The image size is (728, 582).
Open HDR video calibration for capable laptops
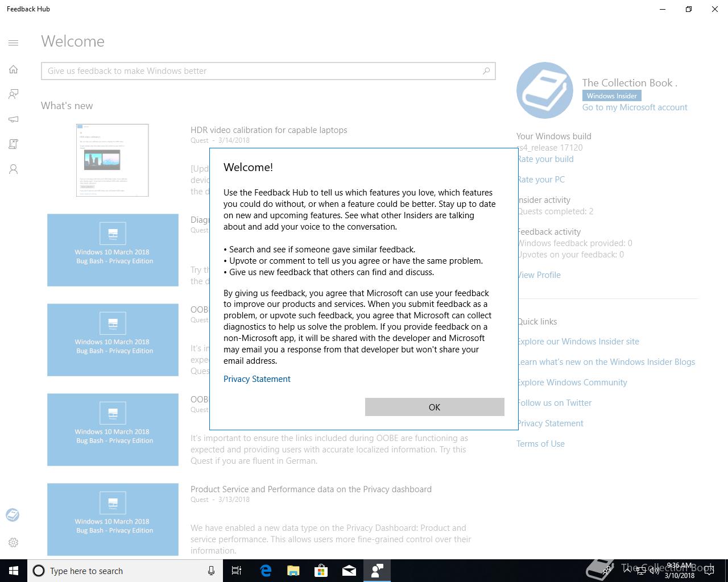[269, 130]
